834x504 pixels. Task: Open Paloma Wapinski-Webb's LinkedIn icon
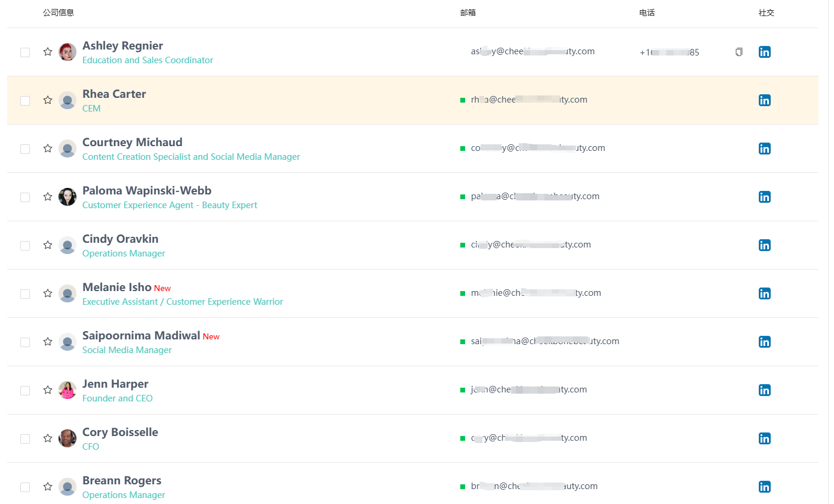(764, 197)
